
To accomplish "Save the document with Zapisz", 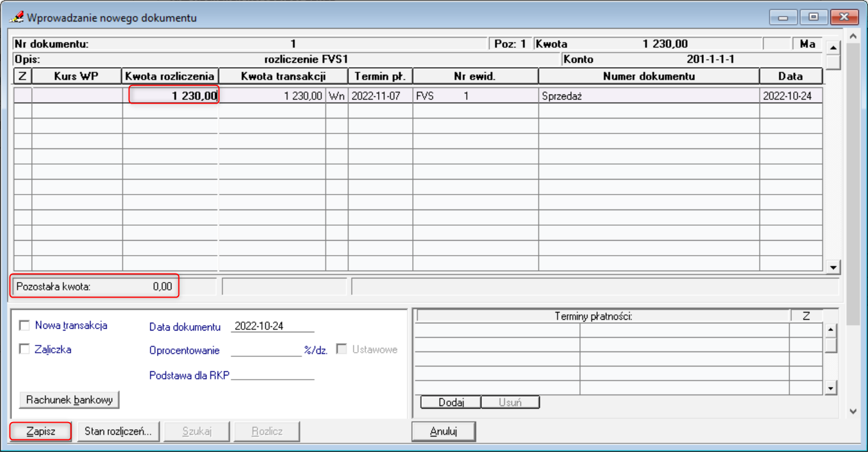I will point(41,432).
